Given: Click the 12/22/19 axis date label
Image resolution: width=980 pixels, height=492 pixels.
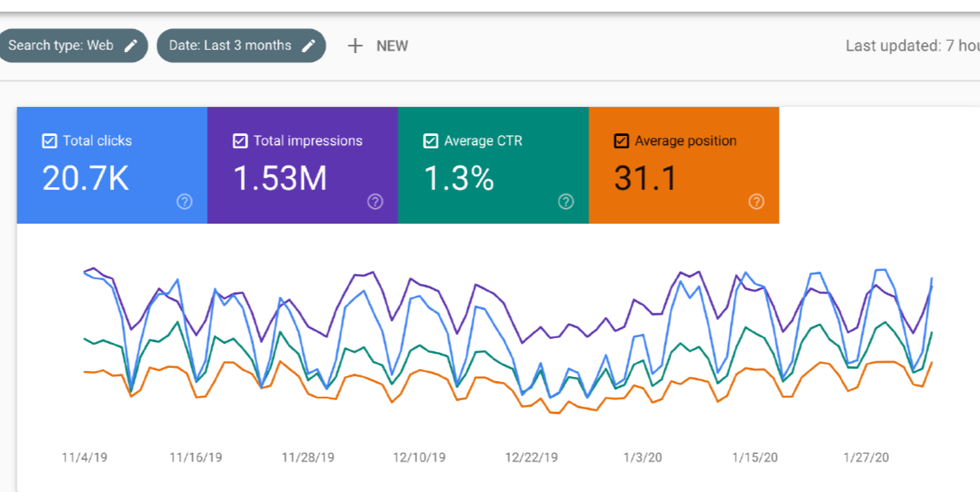Looking at the screenshot, I should (531, 457).
